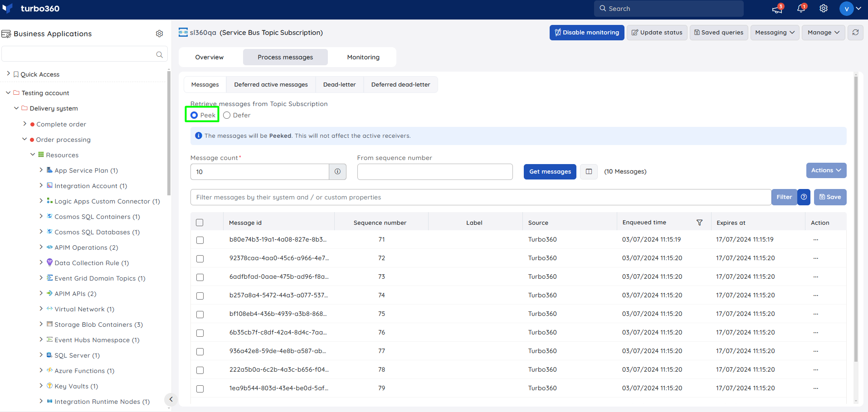
Task: Open Business Applications settings gear
Action: tap(159, 34)
